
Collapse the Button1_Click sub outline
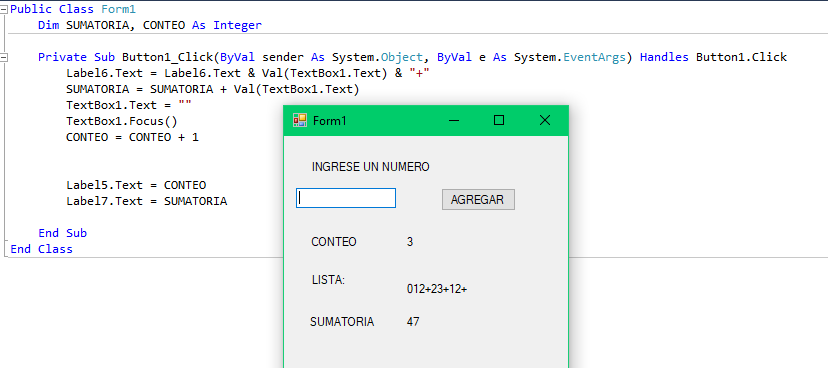coord(4,57)
